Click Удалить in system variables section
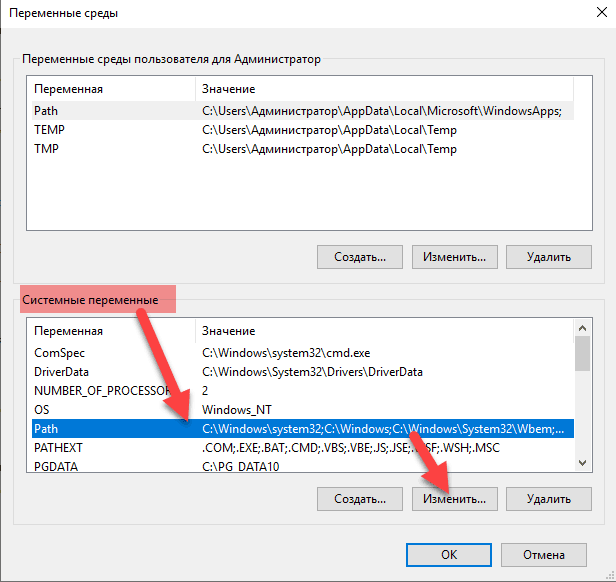Screen dimensions: 616x582 point(550,498)
